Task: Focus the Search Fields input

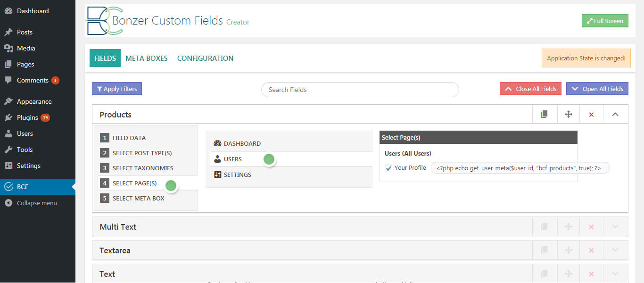Action: pyautogui.click(x=360, y=90)
